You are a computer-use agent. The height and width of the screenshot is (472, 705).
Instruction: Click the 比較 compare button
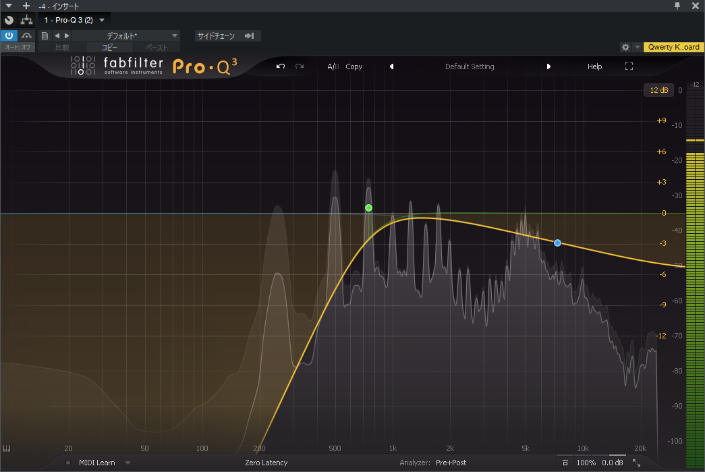[x=62, y=47]
